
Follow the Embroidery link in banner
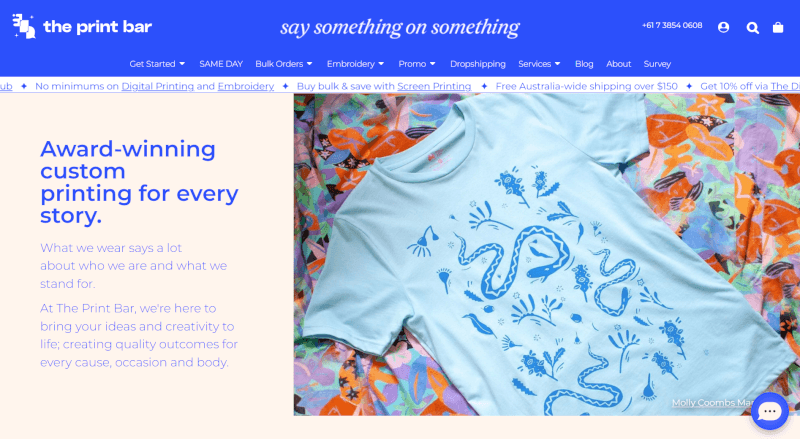pos(246,86)
